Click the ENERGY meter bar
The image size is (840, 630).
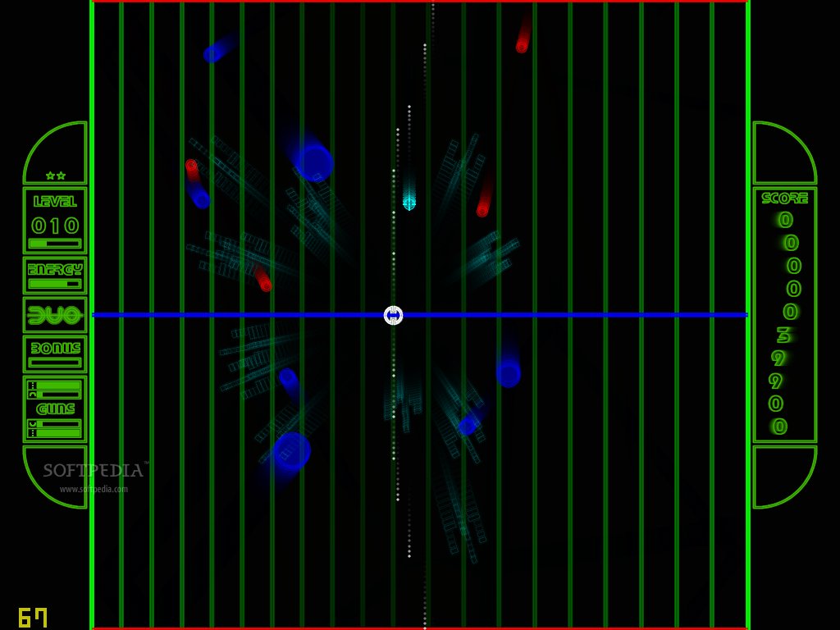pyautogui.click(x=55, y=284)
